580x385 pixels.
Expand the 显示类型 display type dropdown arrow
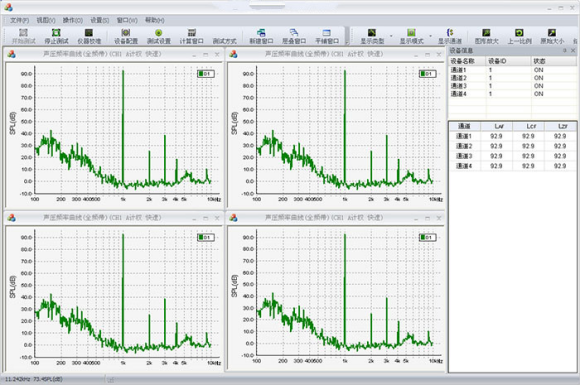point(391,36)
